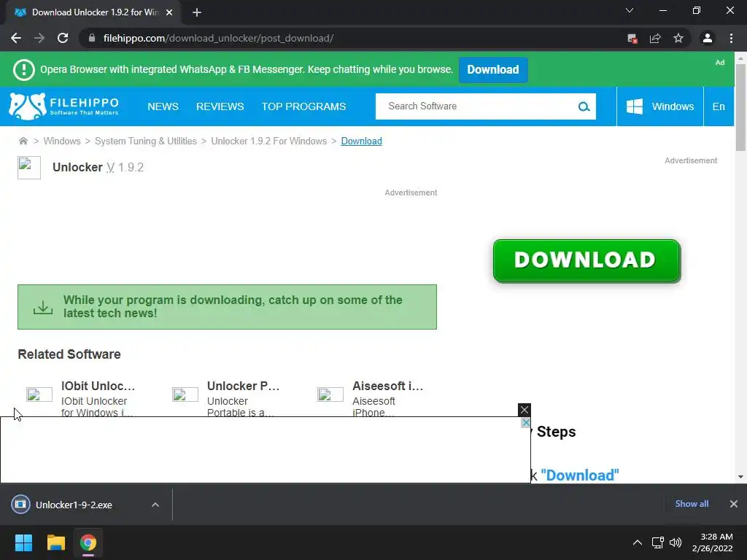Click the Unlocker app thumbnail image
Viewport: 747px width, 560px height.
tap(29, 168)
